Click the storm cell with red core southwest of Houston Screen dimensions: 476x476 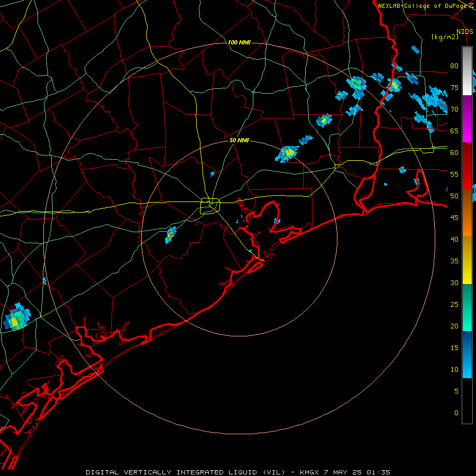point(171,235)
